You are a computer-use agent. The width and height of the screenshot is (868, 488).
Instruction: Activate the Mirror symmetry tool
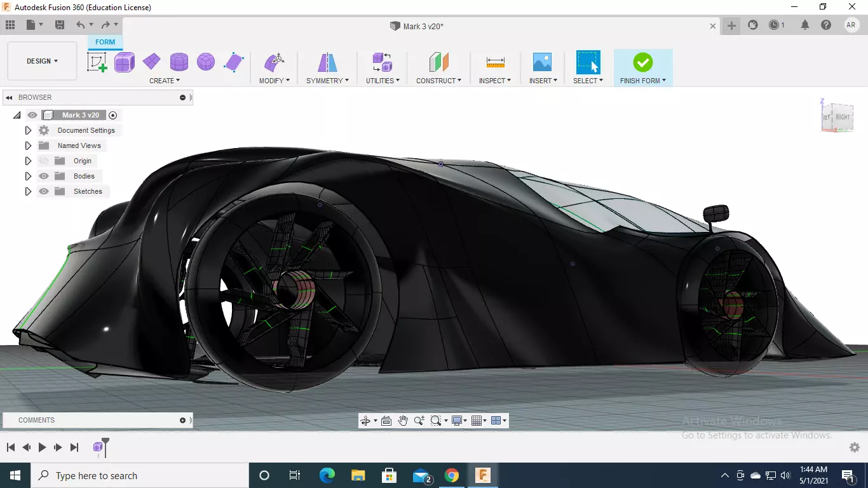[327, 62]
